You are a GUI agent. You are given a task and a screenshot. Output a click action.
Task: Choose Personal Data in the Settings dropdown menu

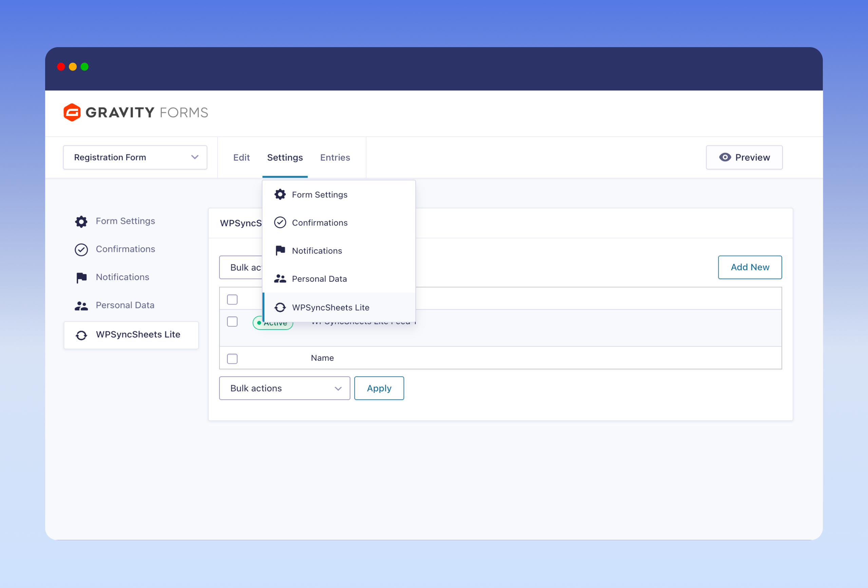coord(339,278)
